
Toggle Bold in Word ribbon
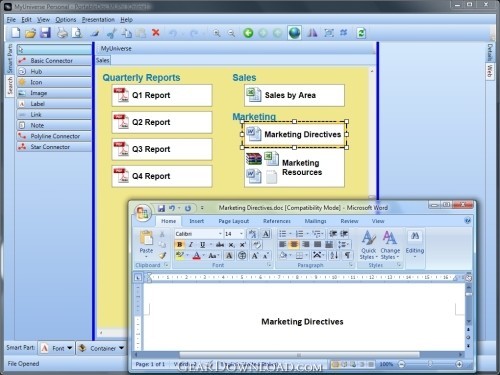coord(180,244)
